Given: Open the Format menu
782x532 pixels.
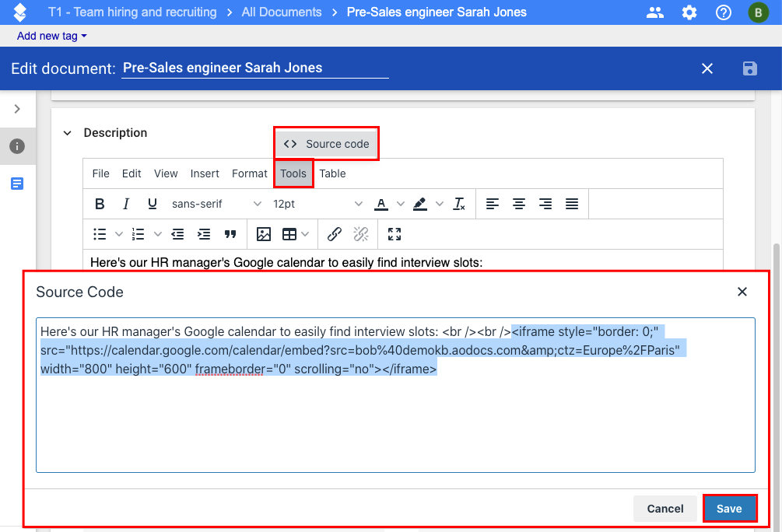Looking at the screenshot, I should coord(249,173).
